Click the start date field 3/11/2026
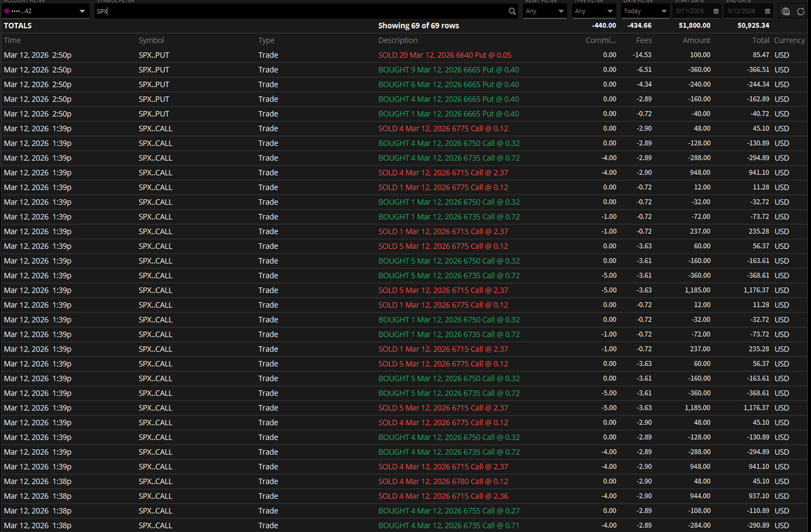811x532 pixels. pos(691,11)
